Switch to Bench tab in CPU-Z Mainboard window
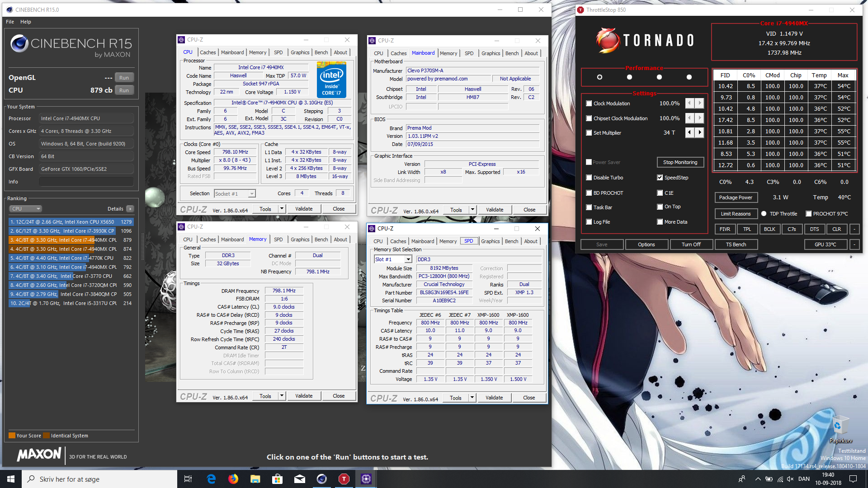 (512, 53)
